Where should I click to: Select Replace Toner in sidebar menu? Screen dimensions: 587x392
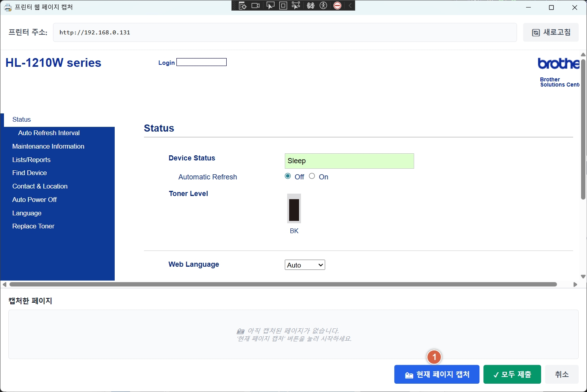(33, 226)
